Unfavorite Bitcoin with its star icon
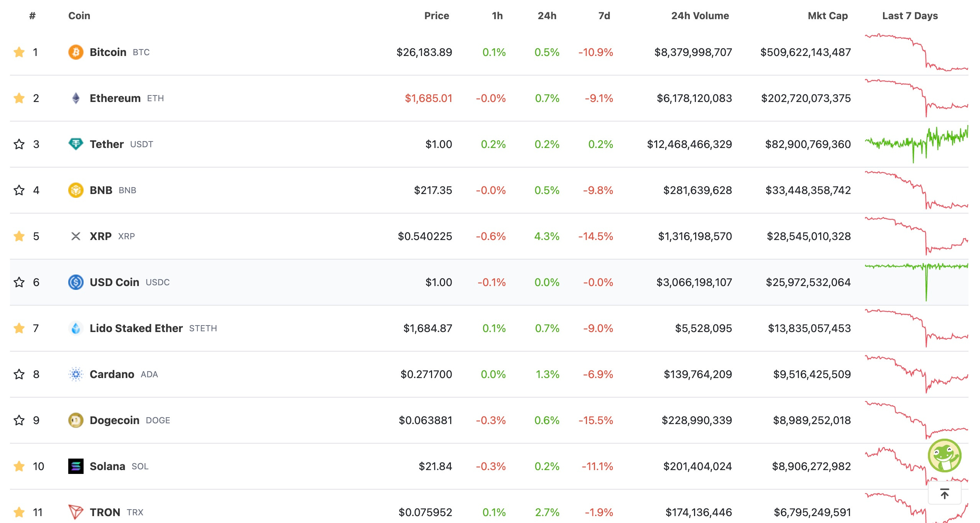980x523 pixels. tap(19, 52)
